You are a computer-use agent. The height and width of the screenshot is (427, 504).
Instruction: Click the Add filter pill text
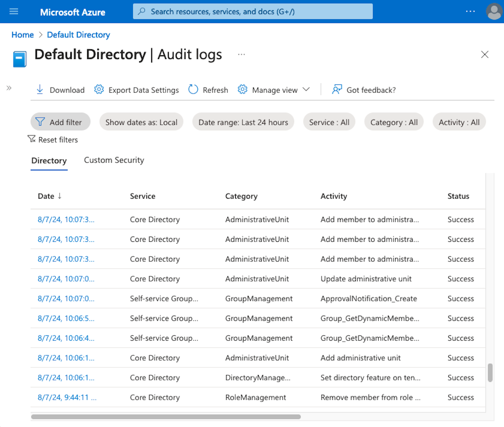tap(66, 122)
